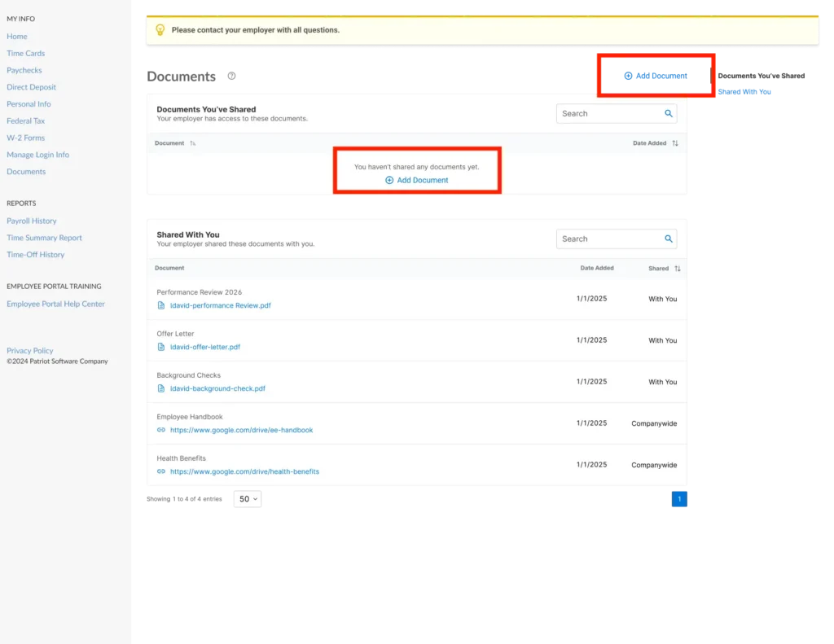834x644 pixels.
Task: Click the search magnifier in Documents You've Shared
Action: (x=669, y=113)
